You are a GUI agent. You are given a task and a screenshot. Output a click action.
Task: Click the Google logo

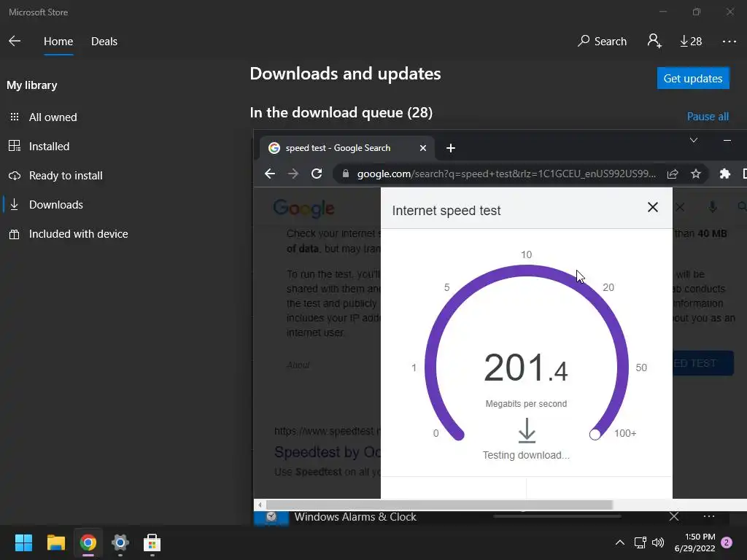304,208
